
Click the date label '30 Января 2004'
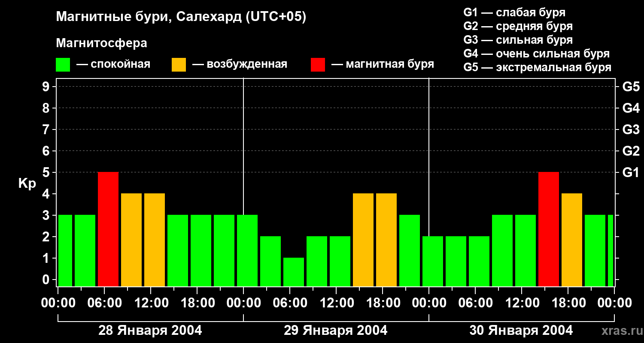click(521, 331)
